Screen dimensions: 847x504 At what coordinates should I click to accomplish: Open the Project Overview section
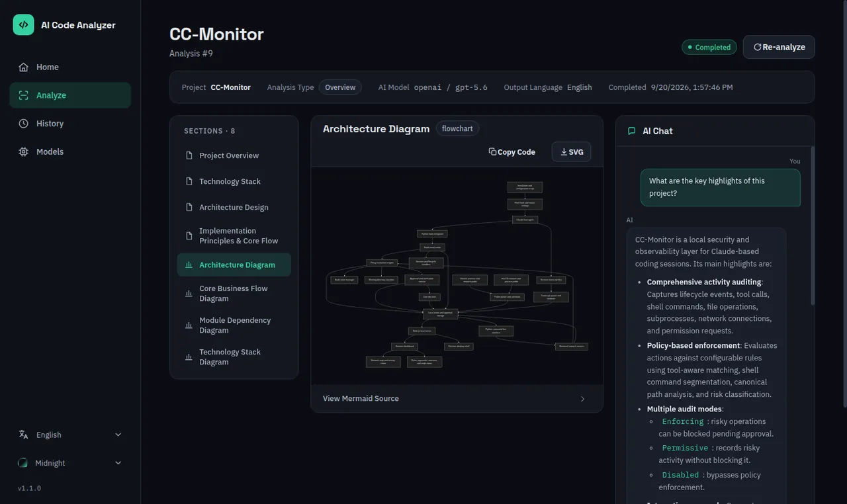[234, 155]
